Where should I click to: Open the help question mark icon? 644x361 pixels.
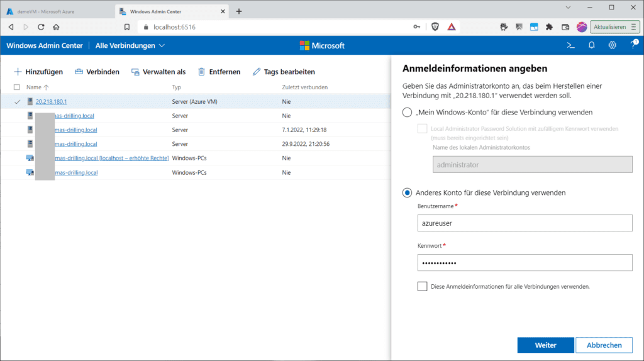(x=634, y=45)
